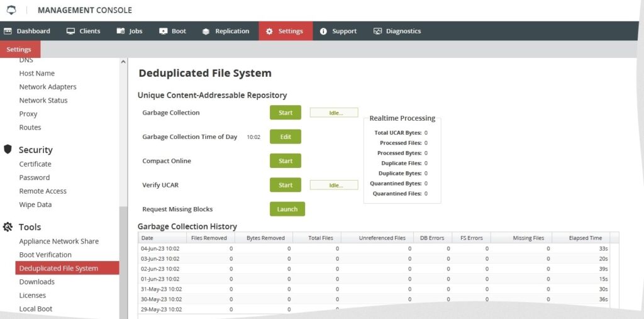Open Network Adapters in sidebar

[x=48, y=87]
